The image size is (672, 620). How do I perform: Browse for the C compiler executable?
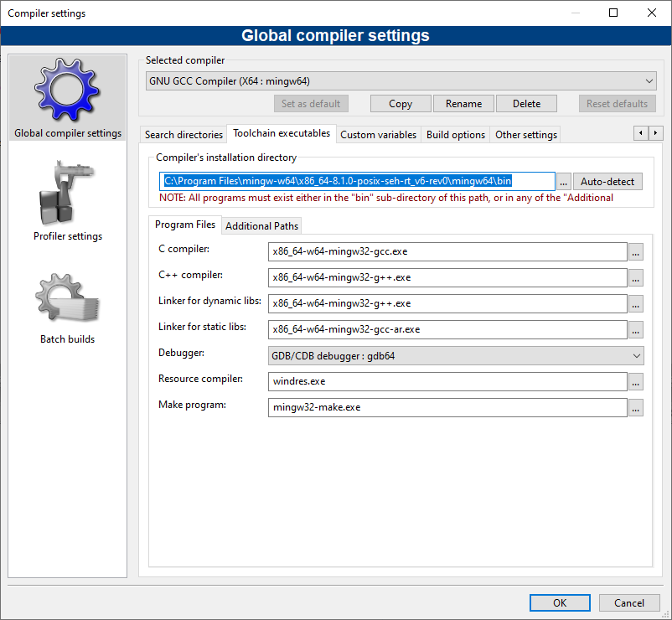click(x=636, y=251)
